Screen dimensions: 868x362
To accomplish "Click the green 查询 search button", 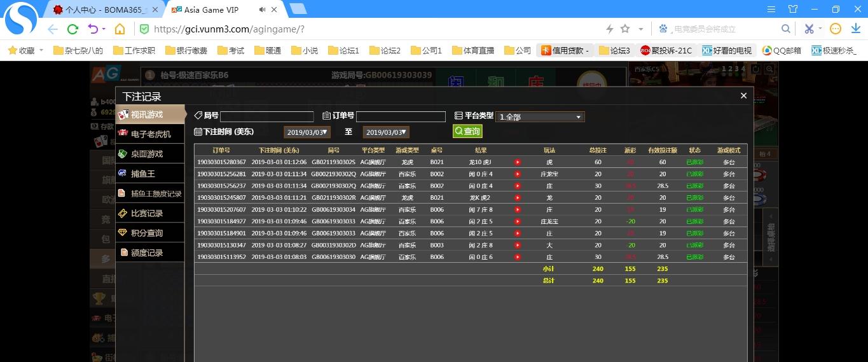I will coord(467,131).
